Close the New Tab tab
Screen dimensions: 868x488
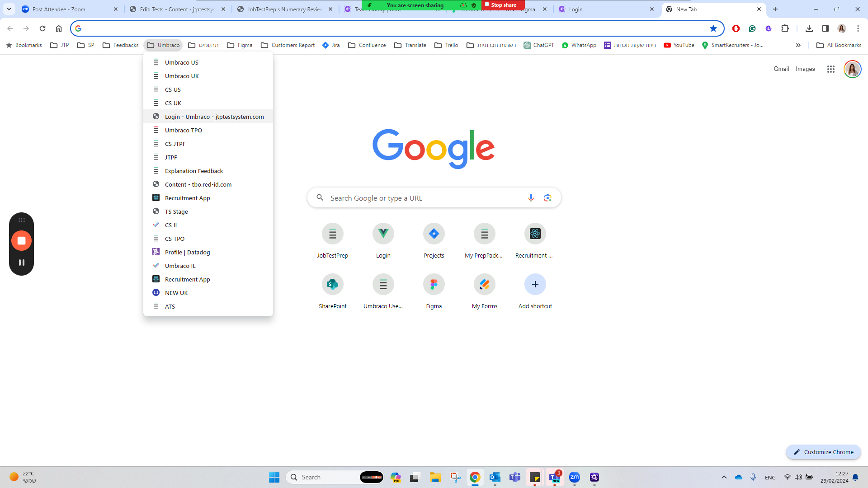[x=759, y=9]
